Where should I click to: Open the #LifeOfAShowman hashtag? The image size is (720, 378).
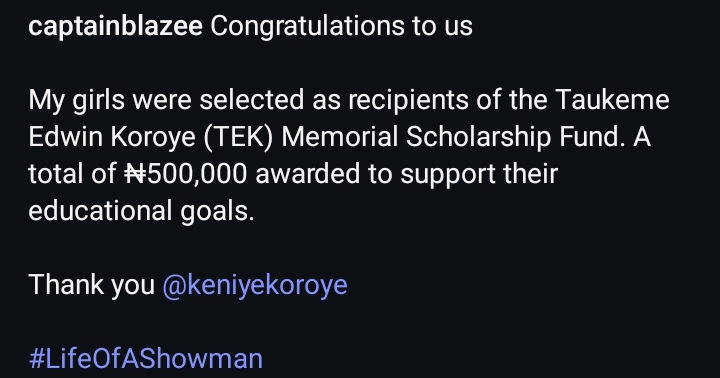point(146,359)
